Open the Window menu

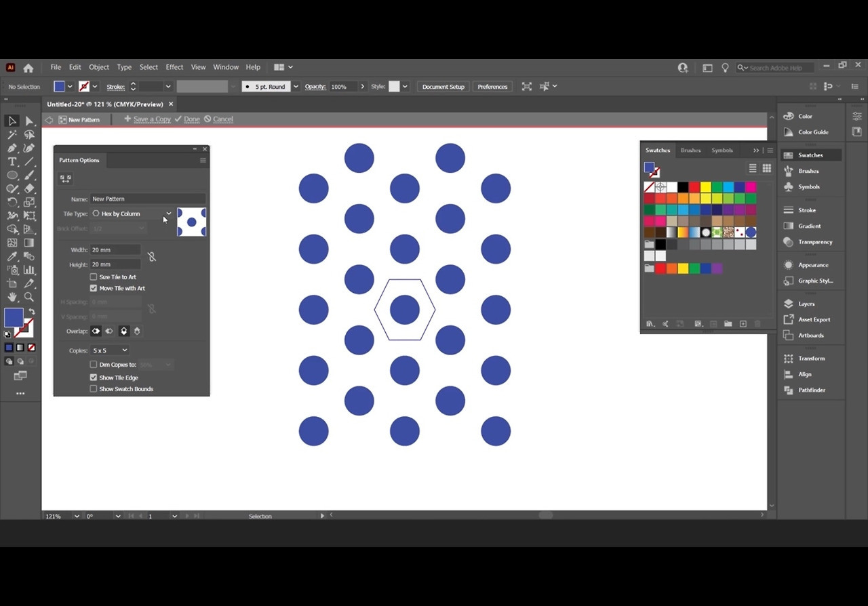coord(226,67)
